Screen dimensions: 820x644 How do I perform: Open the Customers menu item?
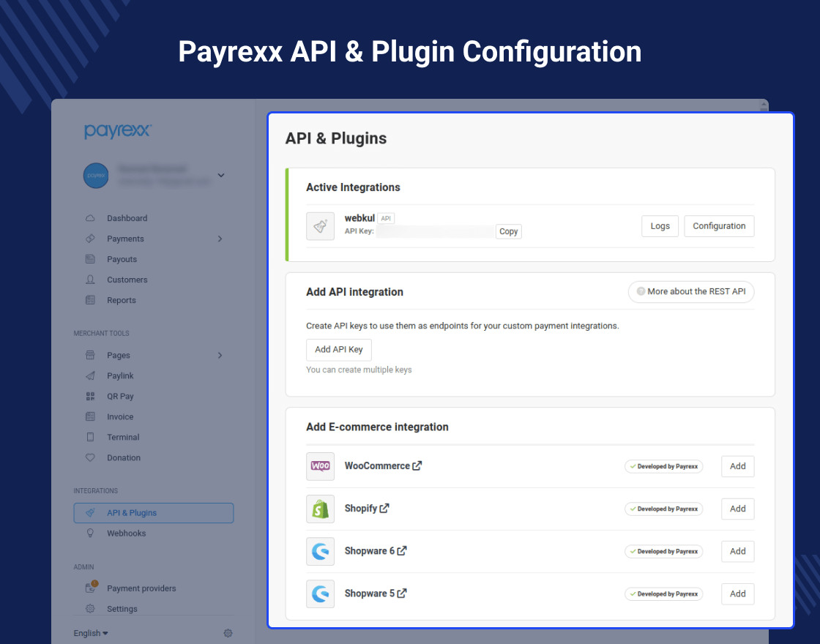[x=127, y=280]
